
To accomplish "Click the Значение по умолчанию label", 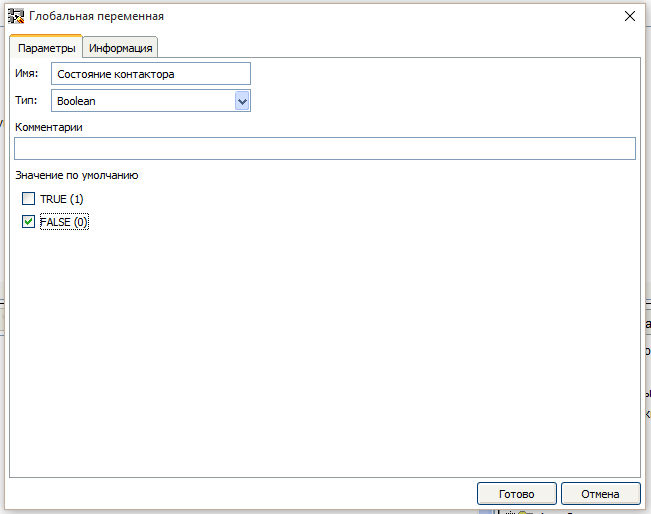I will [x=77, y=175].
